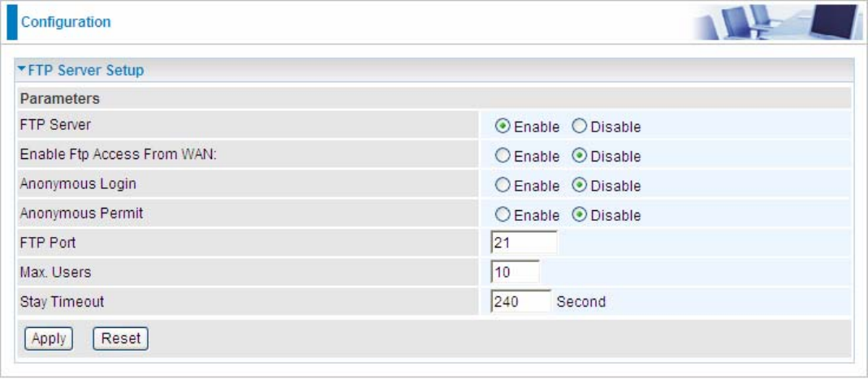Enable Anonymous Login
868x379 pixels.
coord(503,186)
